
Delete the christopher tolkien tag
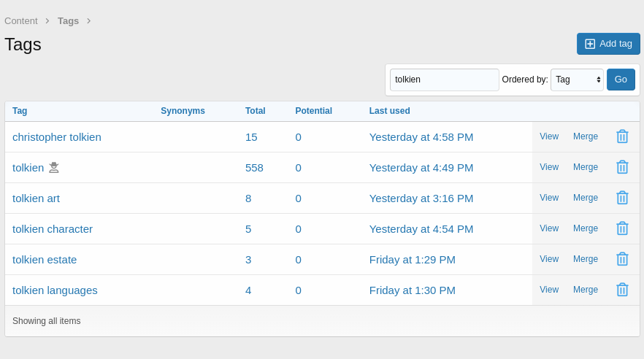[622, 136]
